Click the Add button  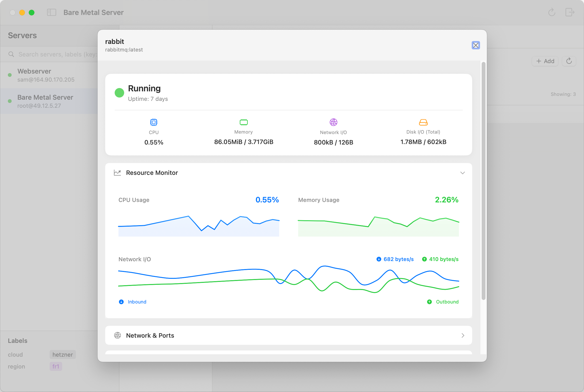click(x=545, y=61)
